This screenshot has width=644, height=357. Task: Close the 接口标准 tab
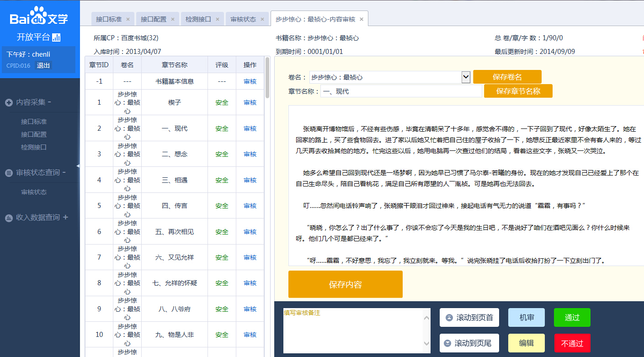click(128, 19)
